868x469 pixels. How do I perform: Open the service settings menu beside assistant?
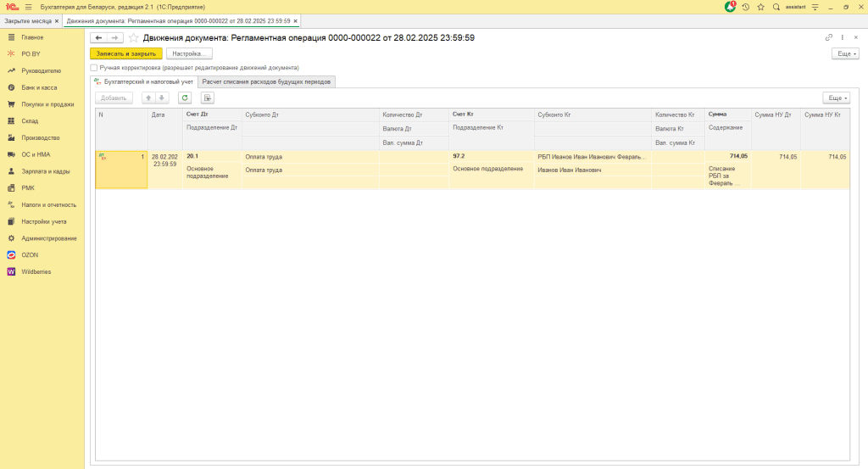(815, 7)
